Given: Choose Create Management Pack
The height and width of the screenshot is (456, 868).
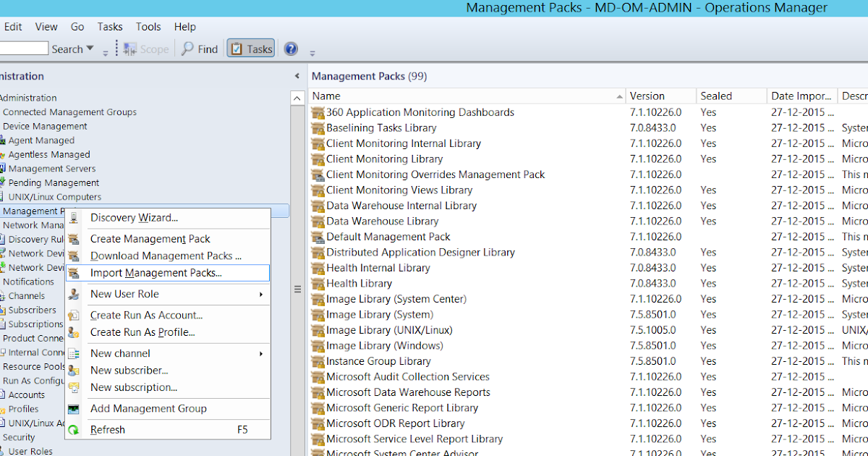Looking at the screenshot, I should [x=168, y=239].
